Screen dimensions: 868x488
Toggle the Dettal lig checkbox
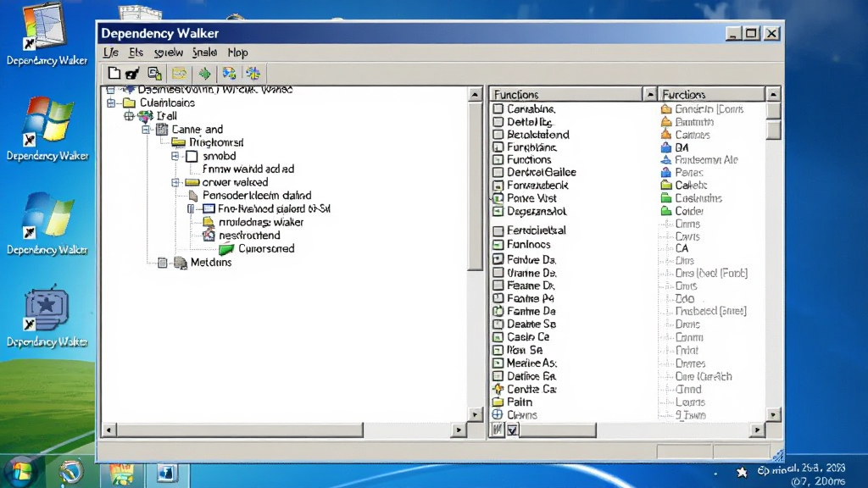pos(498,122)
